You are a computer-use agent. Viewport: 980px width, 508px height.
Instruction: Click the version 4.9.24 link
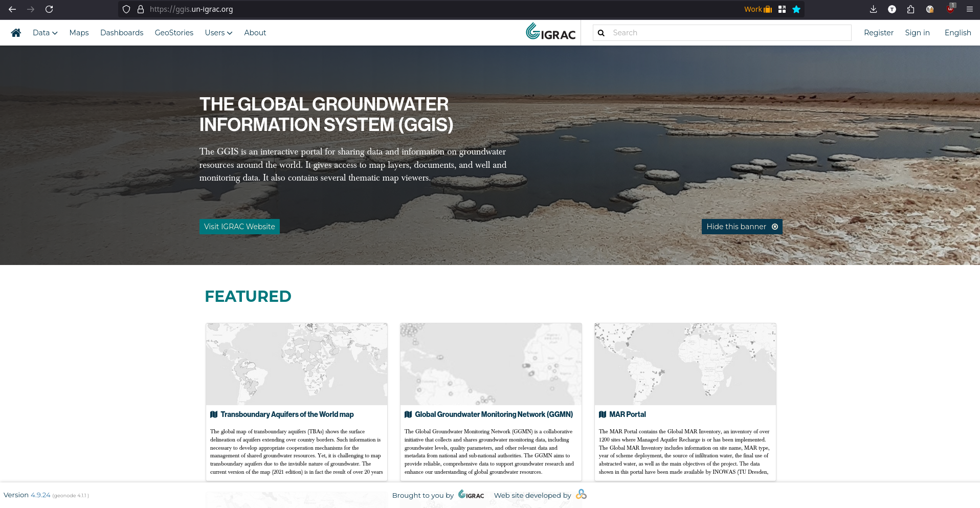point(40,495)
